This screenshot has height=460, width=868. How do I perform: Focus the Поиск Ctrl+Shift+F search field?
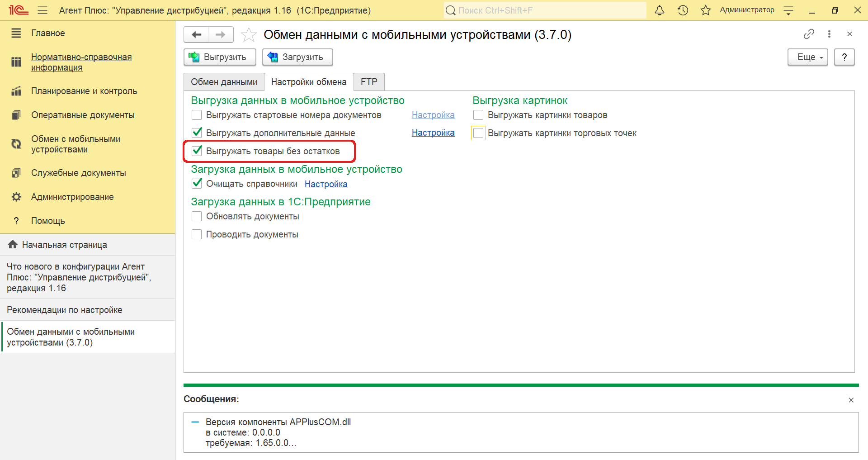(x=545, y=10)
